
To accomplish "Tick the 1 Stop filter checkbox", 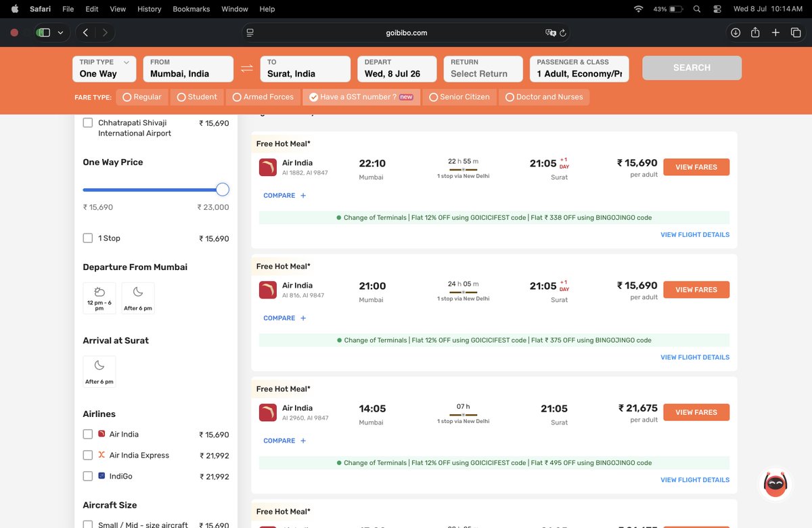I will 88,238.
